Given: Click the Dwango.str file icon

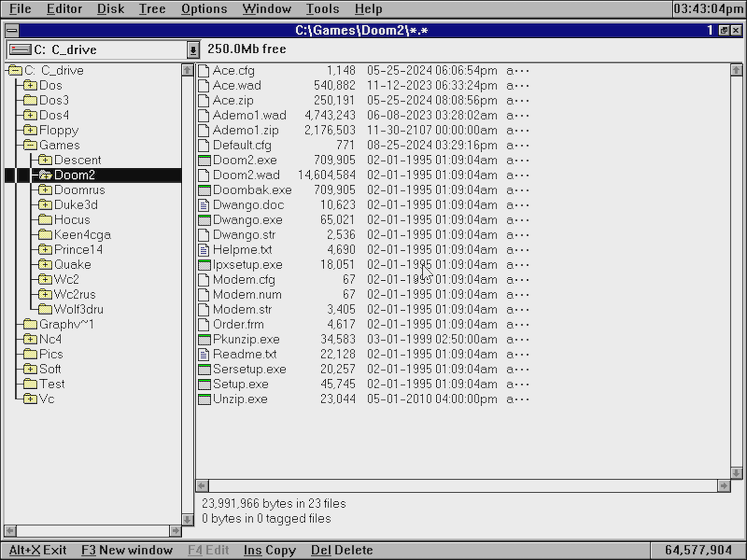Looking at the screenshot, I should coord(204,235).
